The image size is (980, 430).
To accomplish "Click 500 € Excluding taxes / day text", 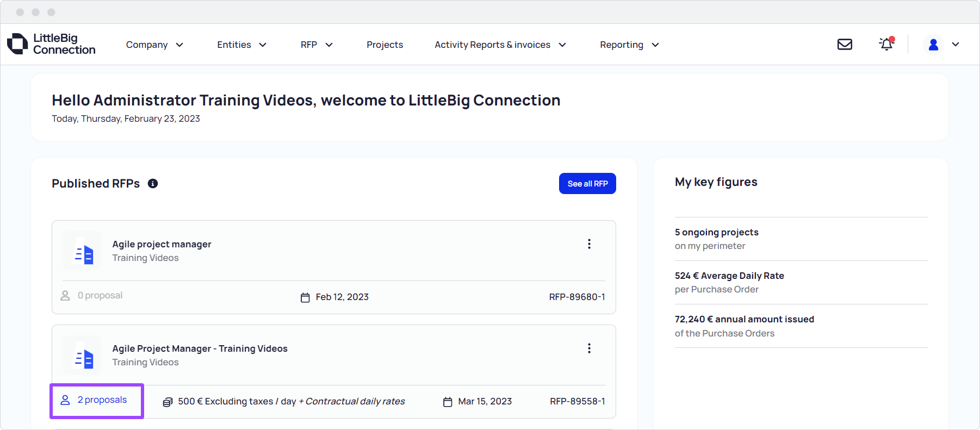I will click(237, 402).
